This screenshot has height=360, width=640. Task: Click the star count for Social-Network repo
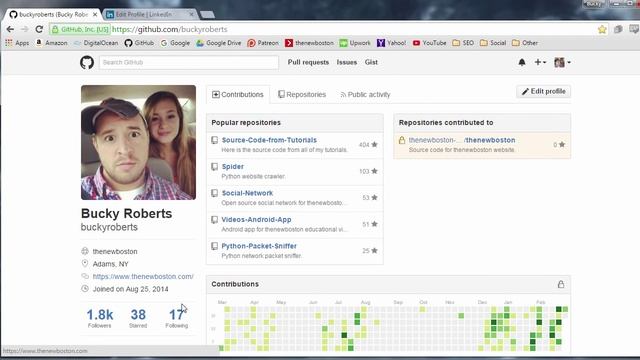[370, 198]
